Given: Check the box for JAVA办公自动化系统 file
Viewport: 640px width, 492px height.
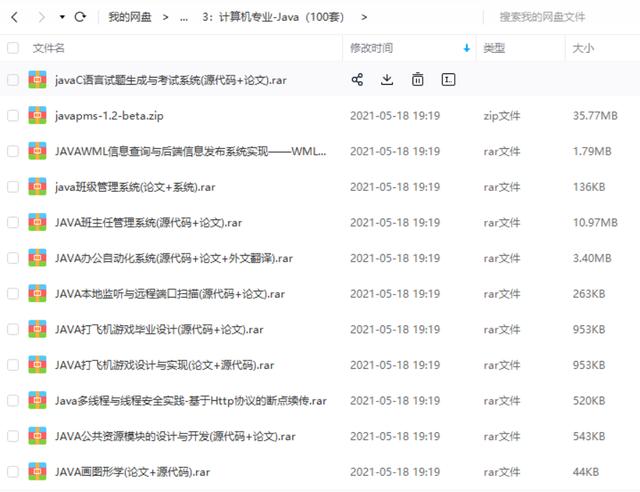Looking at the screenshot, I should pos(13,258).
